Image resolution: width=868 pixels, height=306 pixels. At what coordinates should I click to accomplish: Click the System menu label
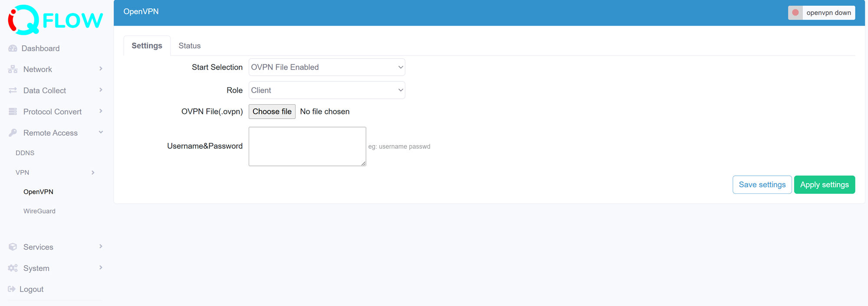36,268
